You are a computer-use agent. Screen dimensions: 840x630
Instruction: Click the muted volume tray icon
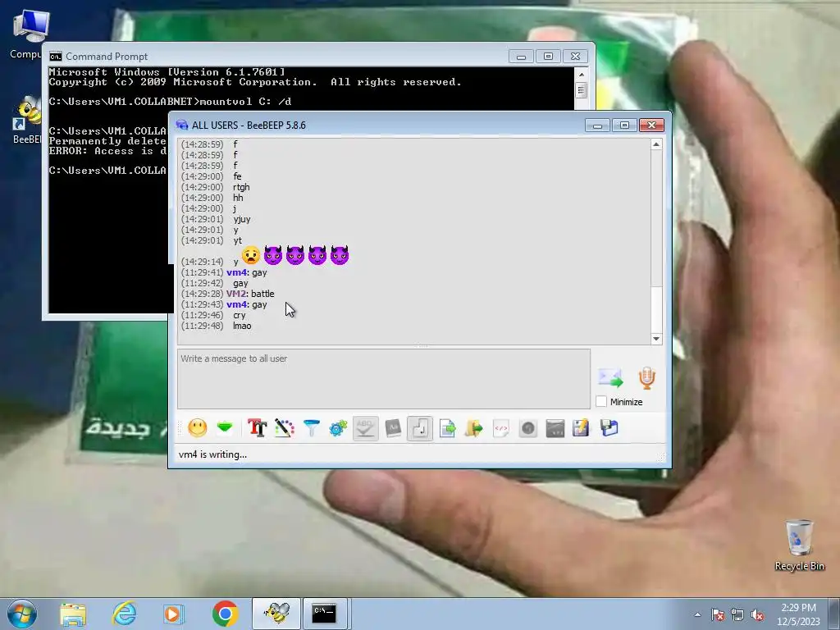[x=757, y=614]
